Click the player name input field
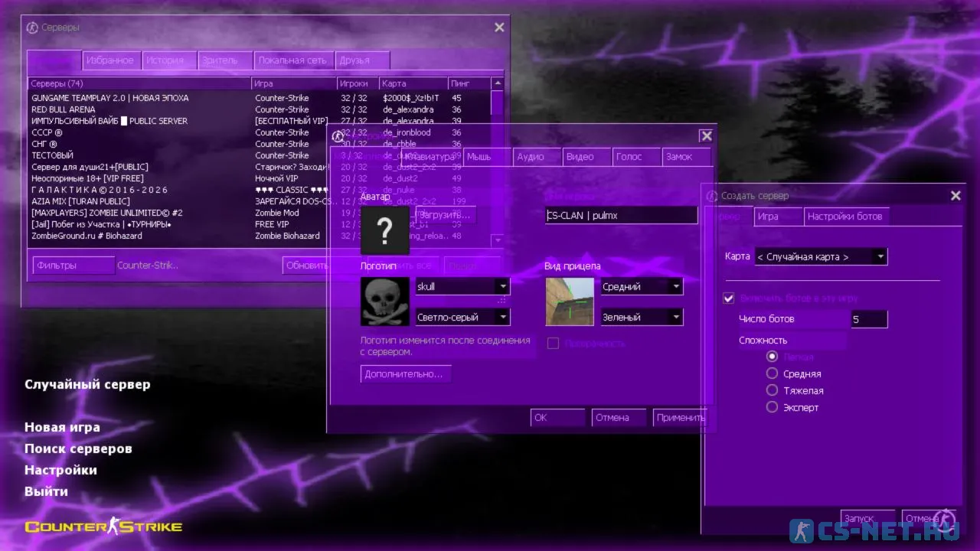This screenshot has height=551, width=980. (x=621, y=216)
